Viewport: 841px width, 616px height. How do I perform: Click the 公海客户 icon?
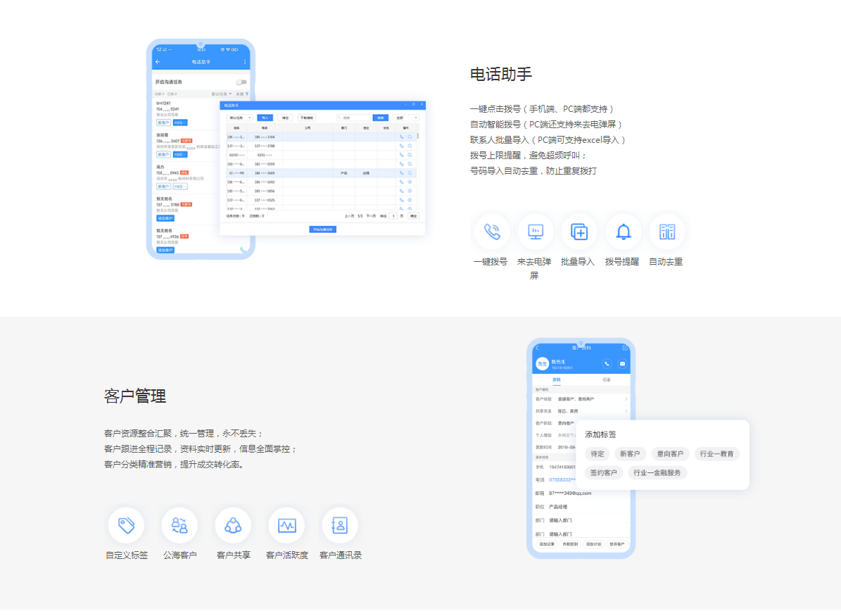[x=179, y=525]
